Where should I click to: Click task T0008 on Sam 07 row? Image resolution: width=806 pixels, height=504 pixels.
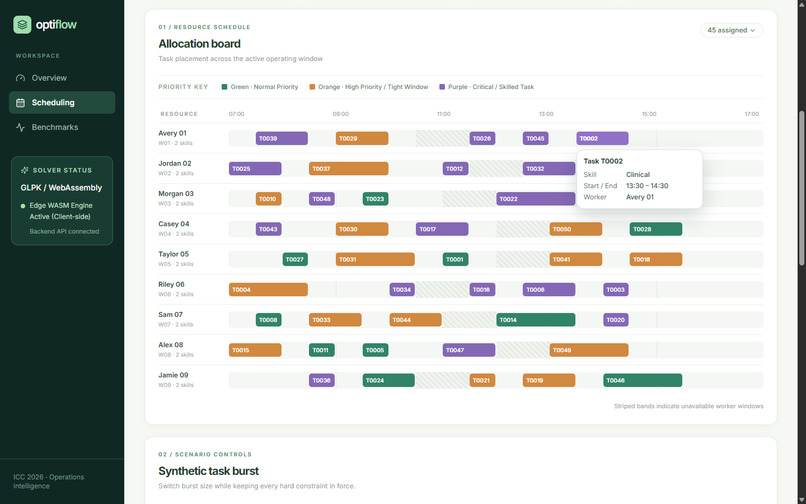[268, 320]
